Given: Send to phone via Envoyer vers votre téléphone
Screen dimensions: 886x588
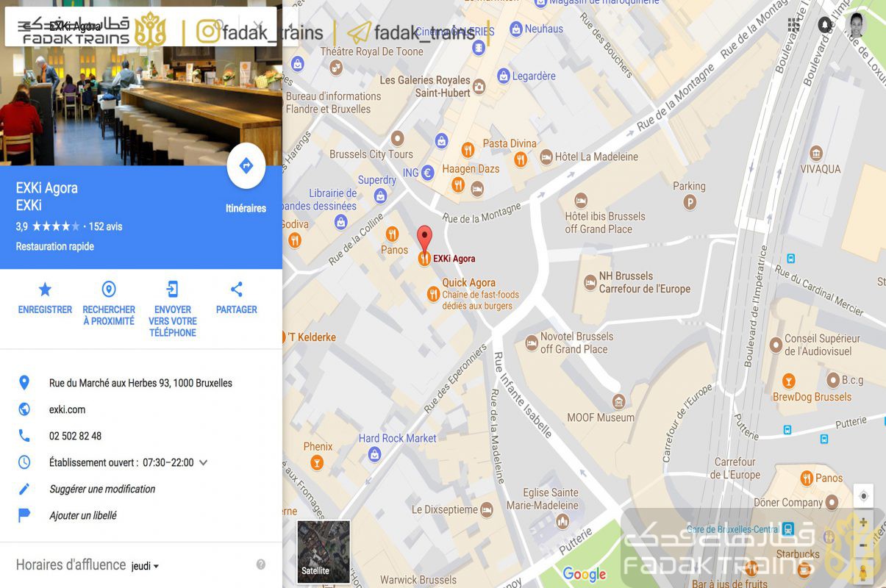Looking at the screenshot, I should click(173, 290).
